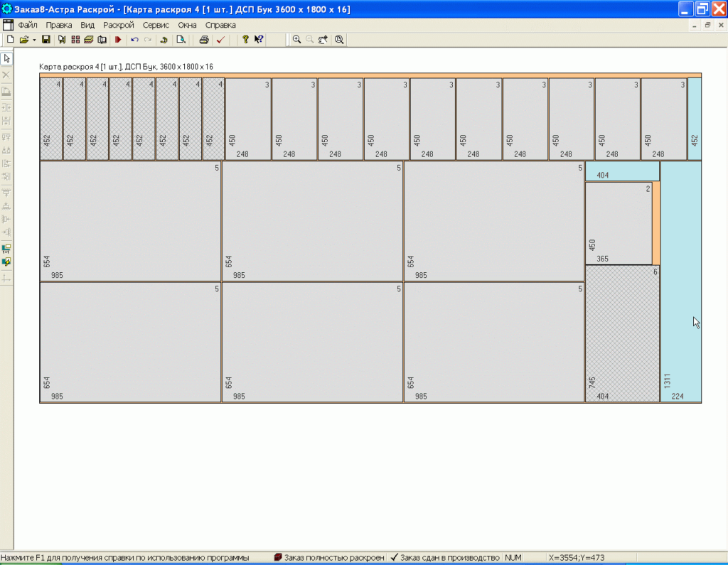The height and width of the screenshot is (565, 728).
Task: Click the four-squares grid toolbar icon
Action: (75, 40)
